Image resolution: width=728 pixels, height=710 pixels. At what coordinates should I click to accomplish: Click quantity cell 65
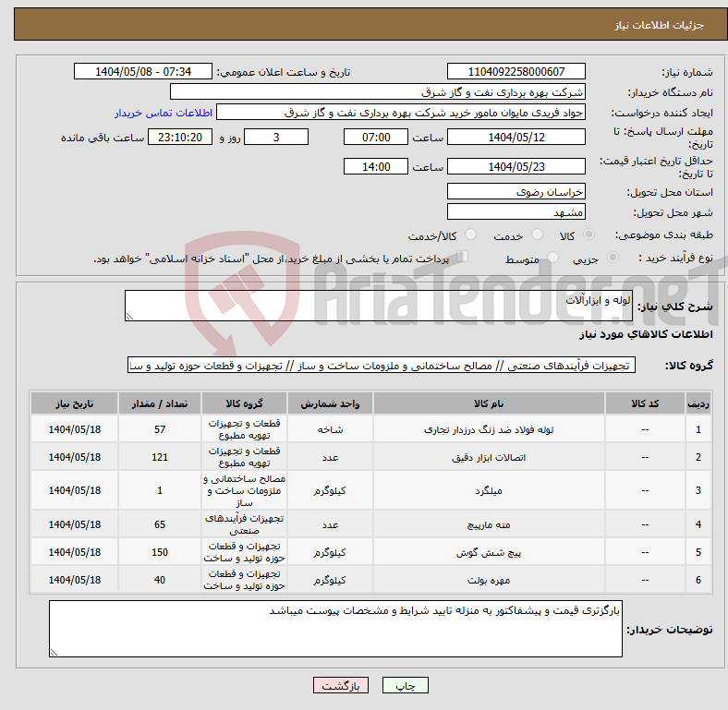pos(160,524)
